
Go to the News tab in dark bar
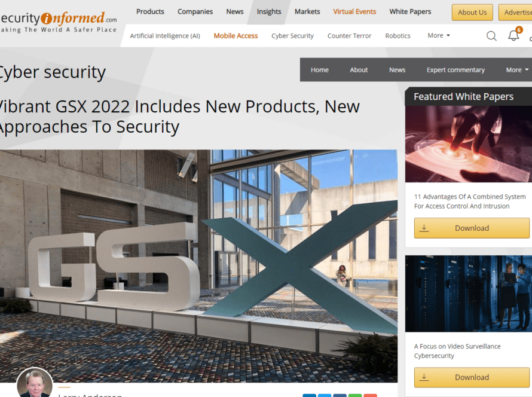pyautogui.click(x=397, y=70)
